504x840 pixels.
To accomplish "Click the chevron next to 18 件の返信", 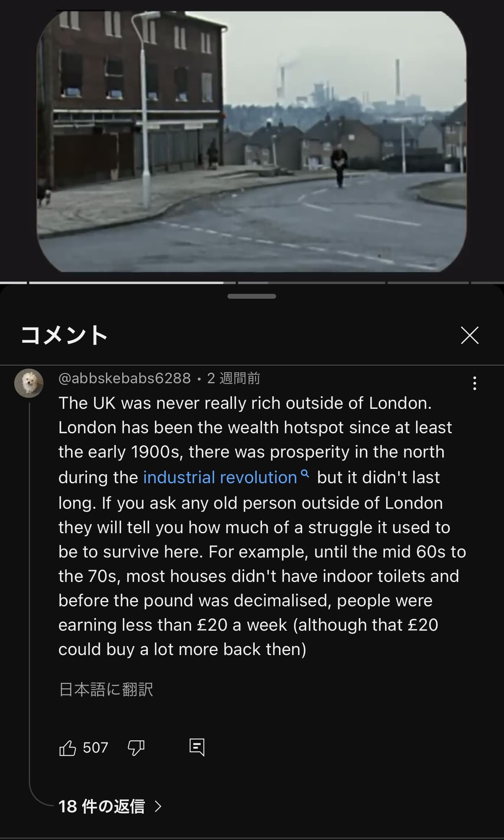I will pos(158,806).
